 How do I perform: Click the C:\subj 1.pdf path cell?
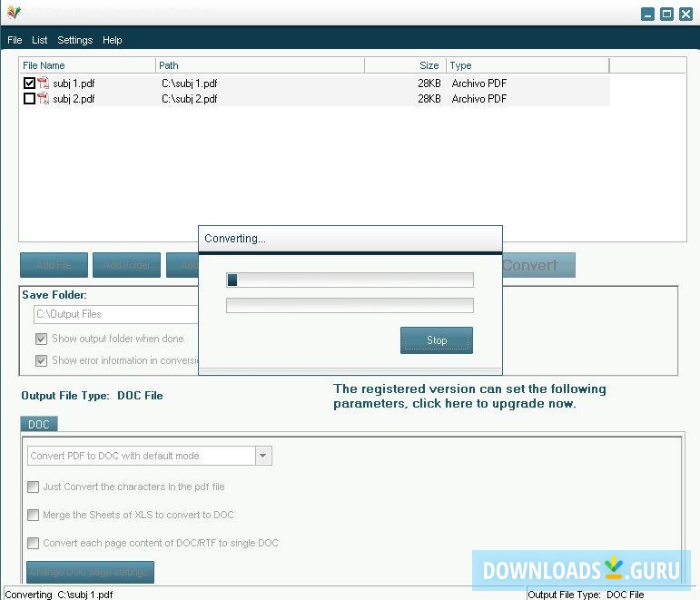click(189, 84)
